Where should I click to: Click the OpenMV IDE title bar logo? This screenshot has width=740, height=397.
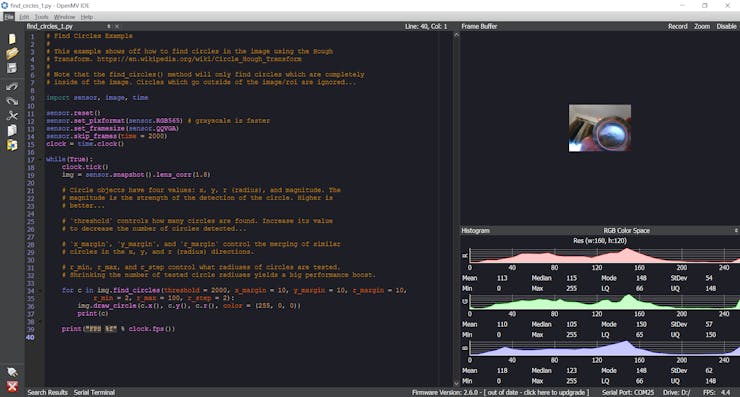(x=5, y=6)
